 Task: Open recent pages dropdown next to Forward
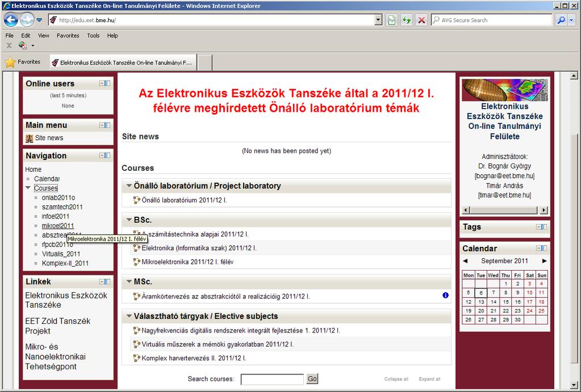[39, 20]
